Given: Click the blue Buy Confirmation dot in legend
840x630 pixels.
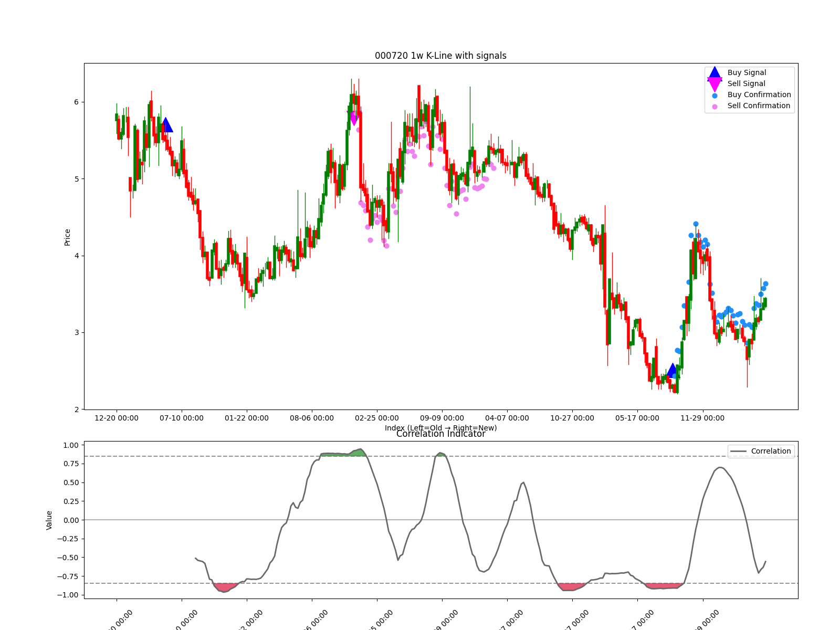Looking at the screenshot, I should [715, 96].
